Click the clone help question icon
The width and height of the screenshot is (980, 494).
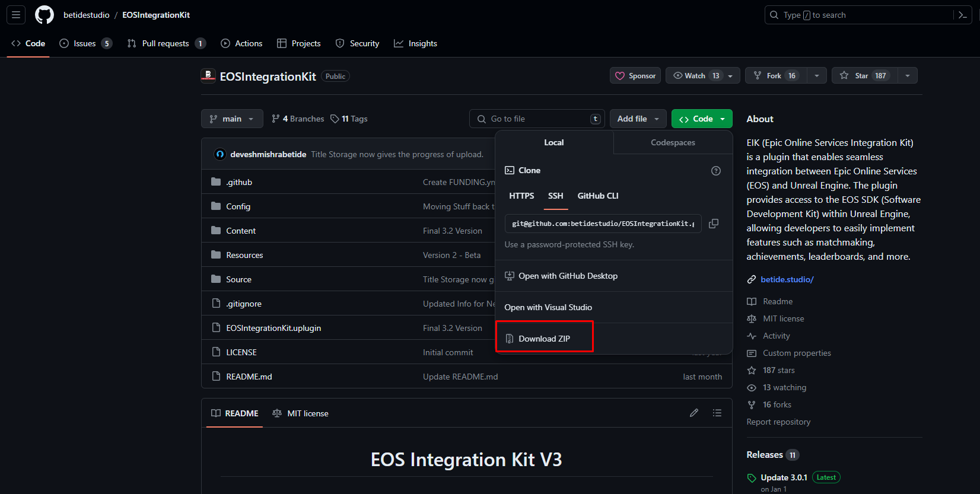(x=716, y=171)
